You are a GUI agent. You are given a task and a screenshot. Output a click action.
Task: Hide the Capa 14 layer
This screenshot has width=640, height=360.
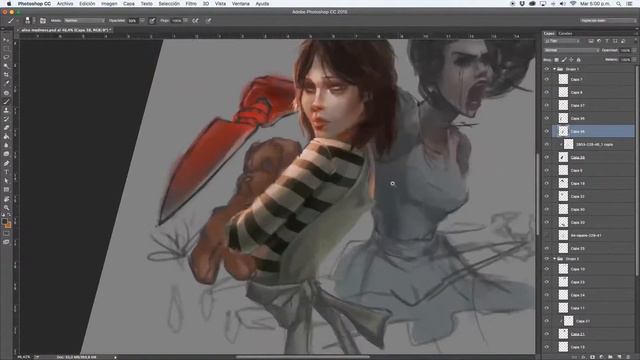click(x=547, y=295)
